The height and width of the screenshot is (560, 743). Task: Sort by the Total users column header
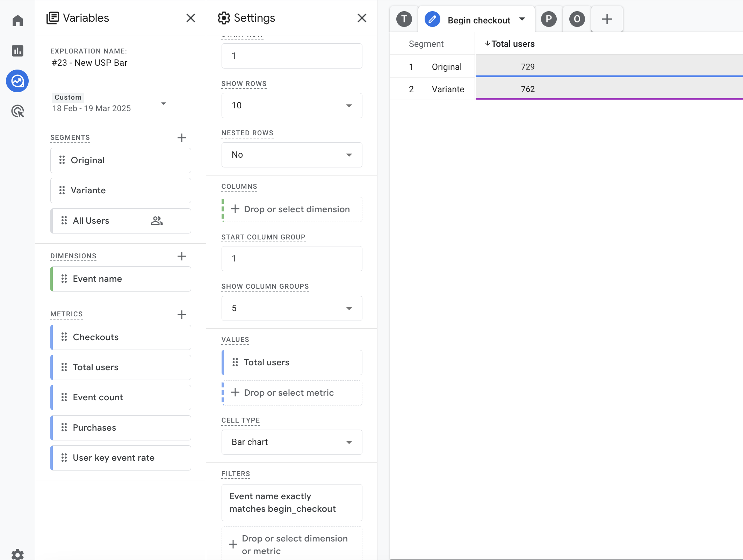(x=510, y=44)
